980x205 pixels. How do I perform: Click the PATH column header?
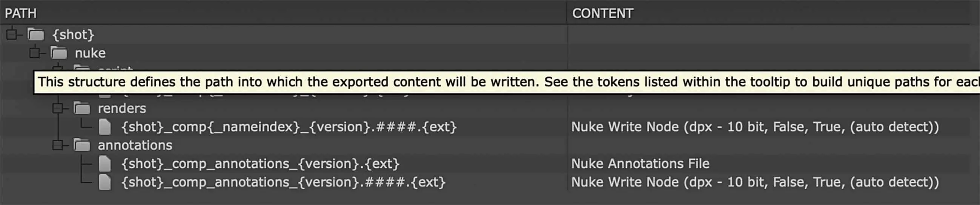(20, 14)
